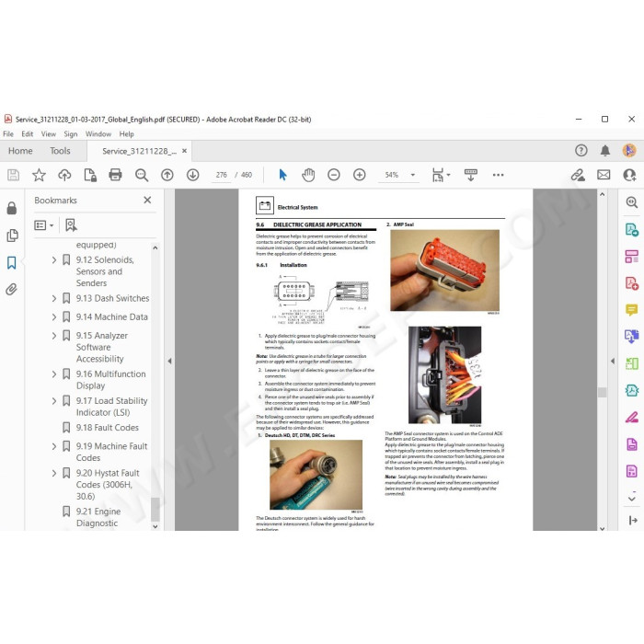
Task: Bookmark file with the star icon
Action: (39, 175)
